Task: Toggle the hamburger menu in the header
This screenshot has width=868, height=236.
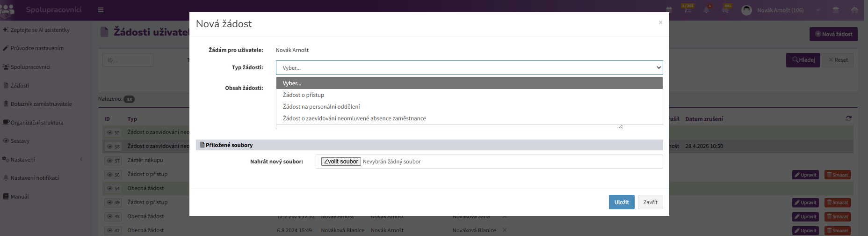Action: click(x=101, y=10)
